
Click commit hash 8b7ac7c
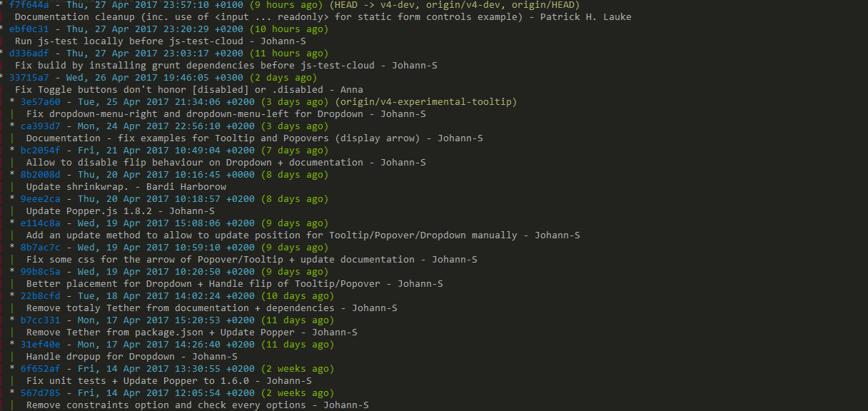pyautogui.click(x=41, y=248)
